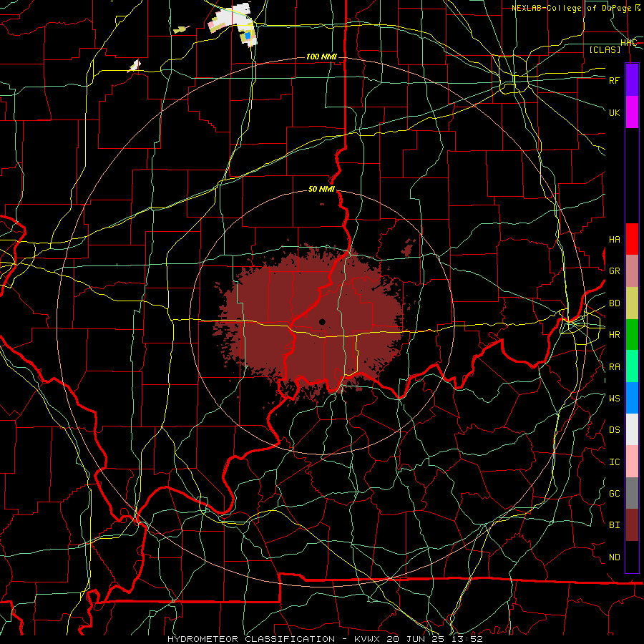The image size is (644, 644).
Task: Click the 100 NMI range ring label
Action: (321, 57)
